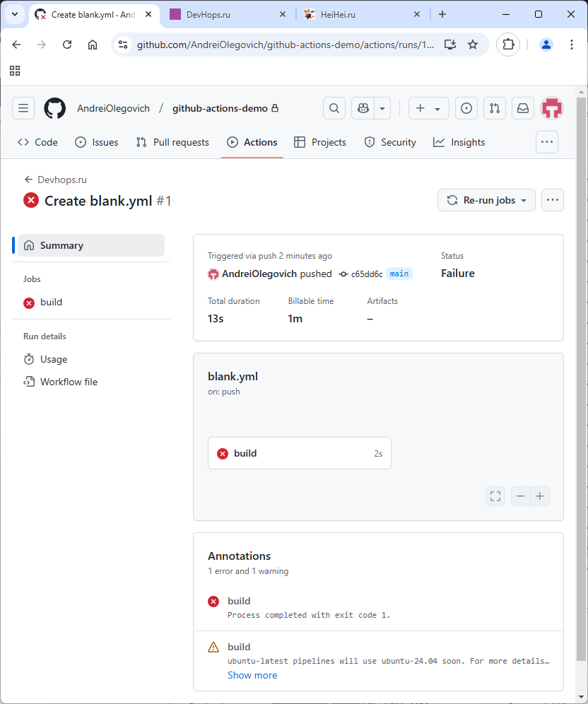The image size is (588, 704).
Task: Bookmark this page with star icon
Action: [x=473, y=45]
